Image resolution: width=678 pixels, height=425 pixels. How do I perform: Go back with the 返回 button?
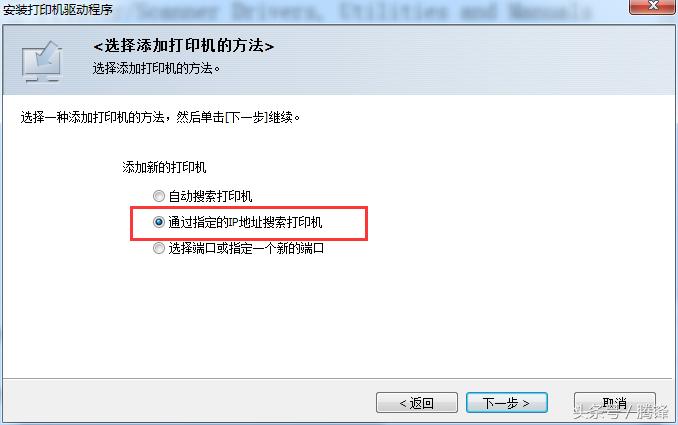click(417, 403)
